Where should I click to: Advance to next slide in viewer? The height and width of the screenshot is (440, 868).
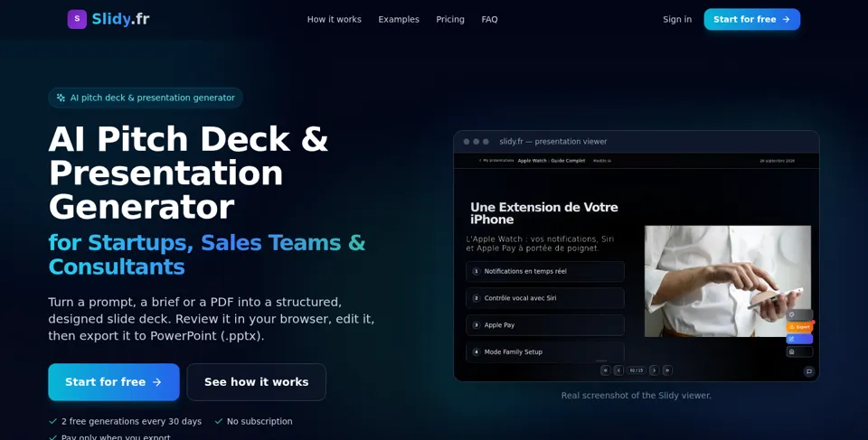click(654, 370)
